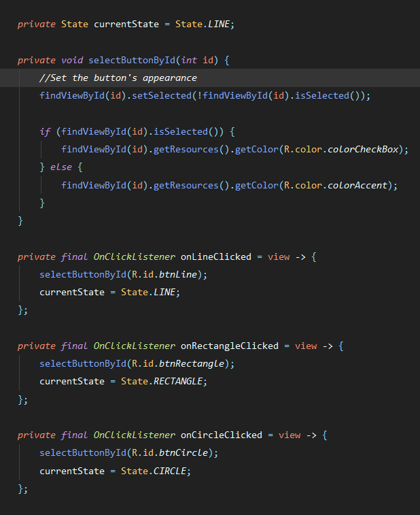Click btnRectangle identifier
Image resolution: width=420 pixels, height=515 pixels.
click(192, 364)
